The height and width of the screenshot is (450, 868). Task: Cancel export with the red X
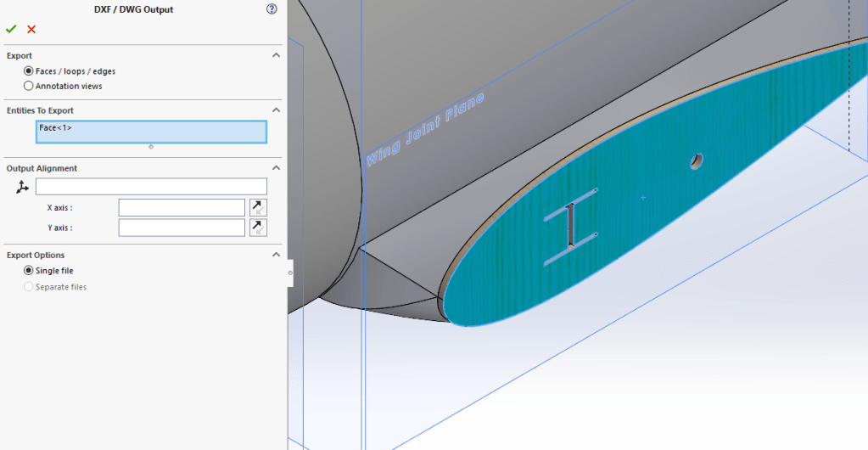(31, 29)
